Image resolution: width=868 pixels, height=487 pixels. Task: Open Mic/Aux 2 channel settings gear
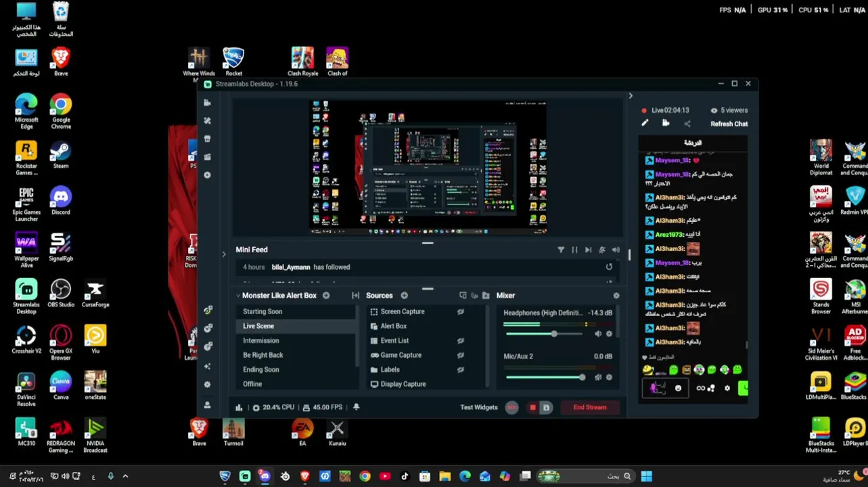609,377
